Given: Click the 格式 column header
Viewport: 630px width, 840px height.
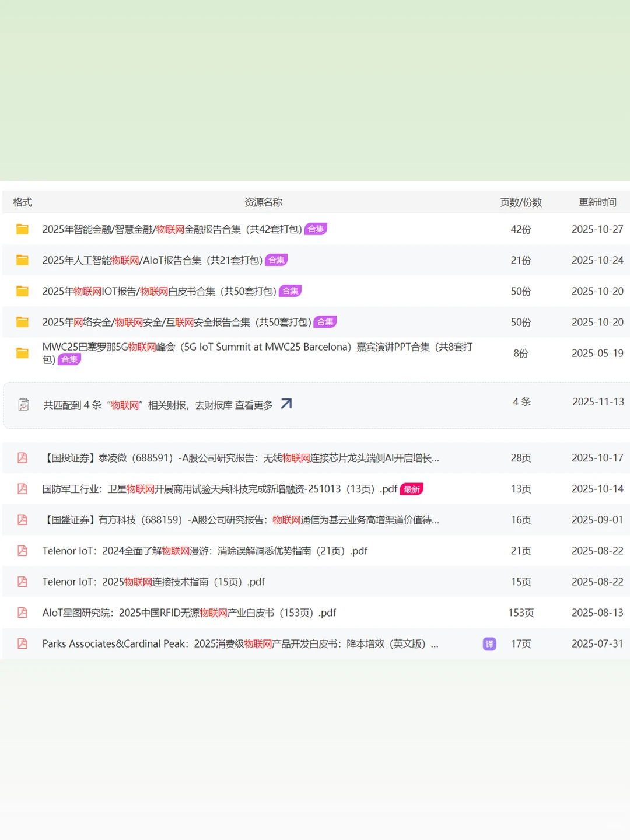Looking at the screenshot, I should (22, 202).
